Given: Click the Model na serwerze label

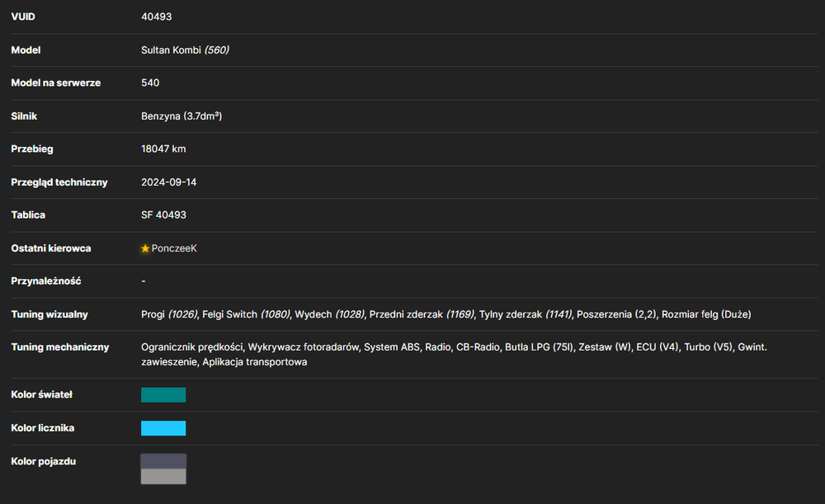Looking at the screenshot, I should pos(56,82).
